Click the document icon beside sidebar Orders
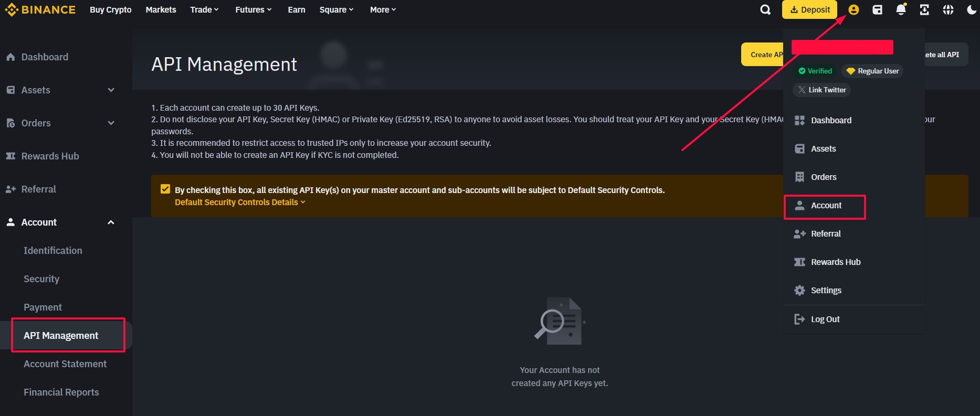The image size is (980, 416). point(10,123)
